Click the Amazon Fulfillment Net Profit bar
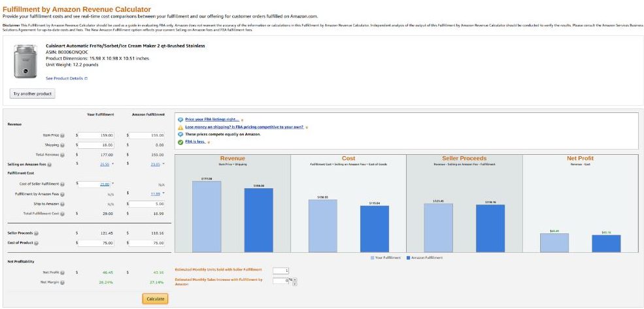Viewport: 644px width, 309px height. pyautogui.click(x=606, y=244)
